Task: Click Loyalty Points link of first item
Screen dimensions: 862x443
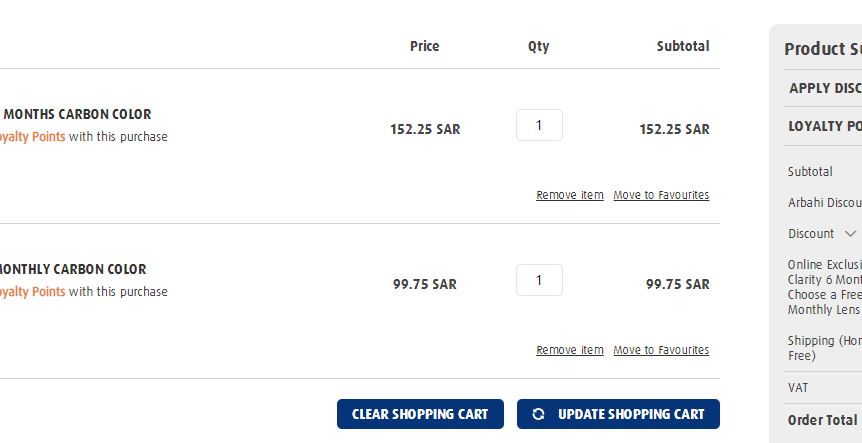Action: [x=32, y=136]
